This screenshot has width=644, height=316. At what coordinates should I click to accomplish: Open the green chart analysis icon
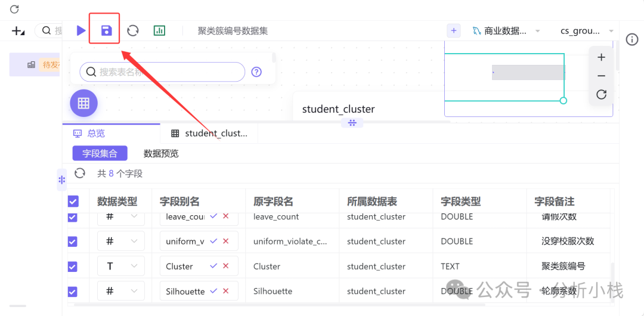coord(159,30)
